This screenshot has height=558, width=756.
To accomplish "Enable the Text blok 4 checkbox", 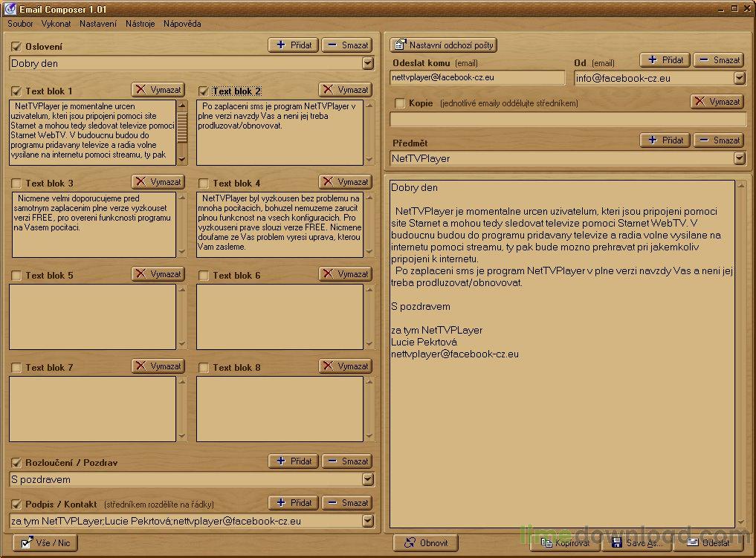I will coord(204,183).
